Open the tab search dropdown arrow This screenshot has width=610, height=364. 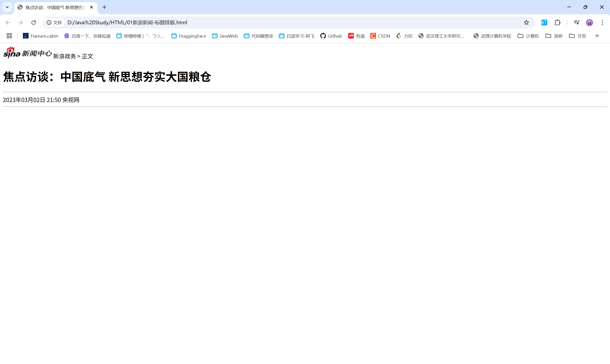[7, 7]
